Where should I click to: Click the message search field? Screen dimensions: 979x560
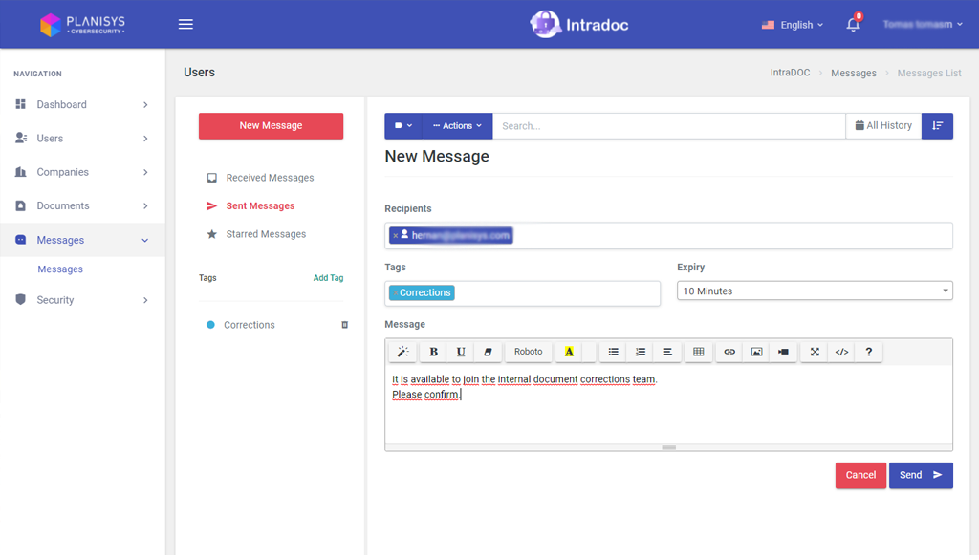click(x=668, y=126)
